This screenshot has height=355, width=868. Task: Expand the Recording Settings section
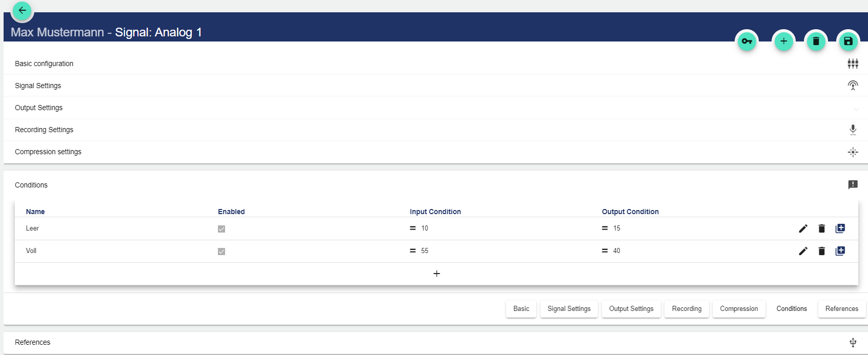[44, 130]
